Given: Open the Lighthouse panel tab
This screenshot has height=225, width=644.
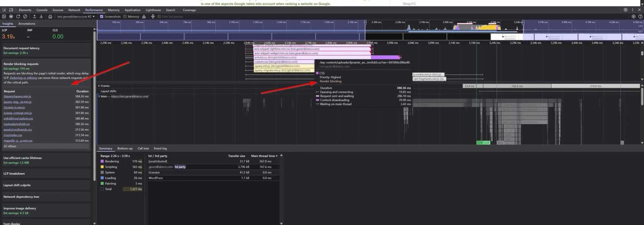Looking at the screenshot, I should pos(153,10).
